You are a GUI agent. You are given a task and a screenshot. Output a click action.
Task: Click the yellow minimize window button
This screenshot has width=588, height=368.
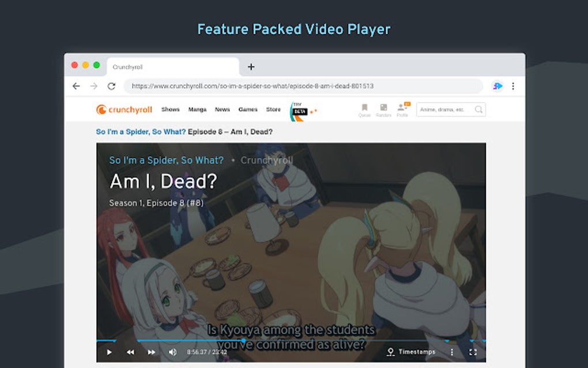pos(85,65)
